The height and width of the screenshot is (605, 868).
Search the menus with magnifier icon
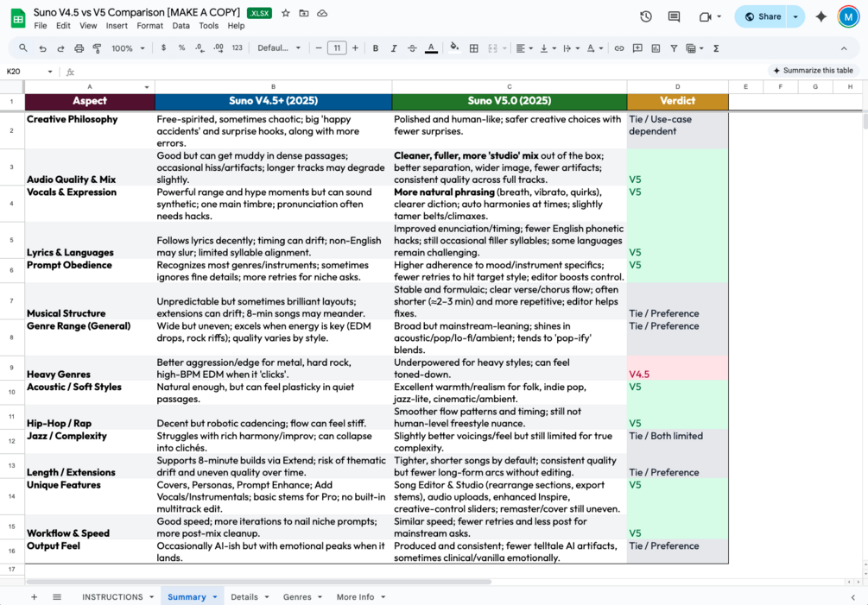[x=22, y=48]
